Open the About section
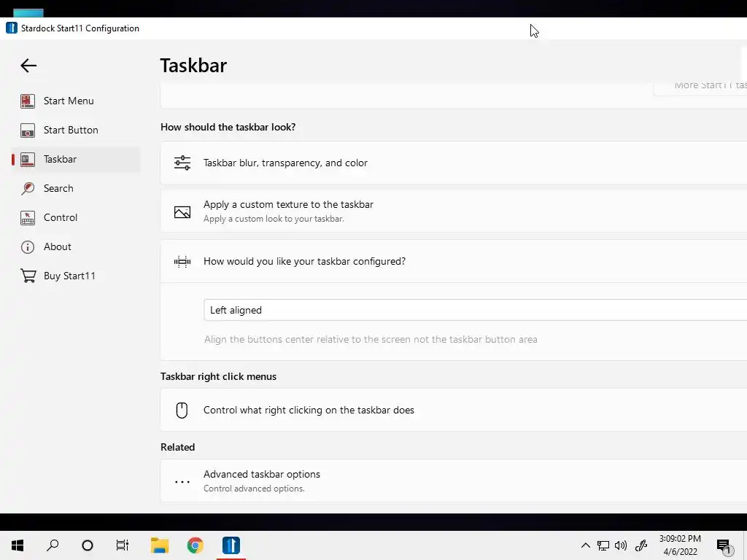This screenshot has width=747, height=560. [x=76, y=246]
